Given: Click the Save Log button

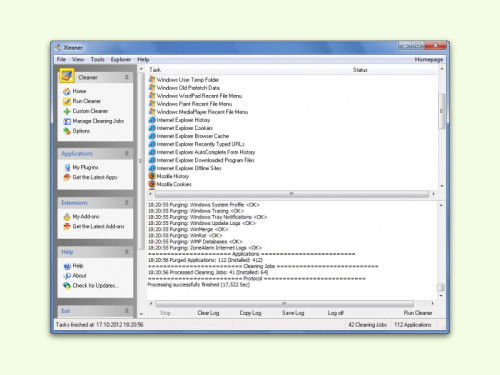Looking at the screenshot, I should (293, 313).
